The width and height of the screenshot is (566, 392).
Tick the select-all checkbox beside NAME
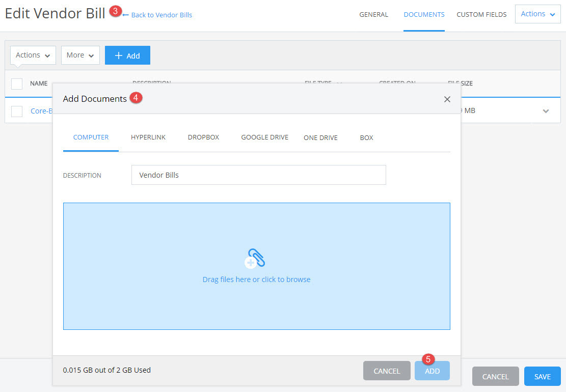[x=17, y=83]
